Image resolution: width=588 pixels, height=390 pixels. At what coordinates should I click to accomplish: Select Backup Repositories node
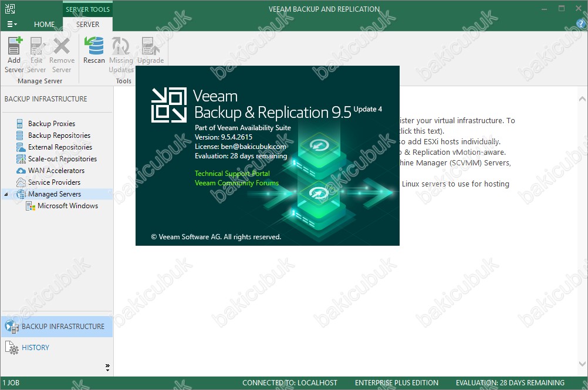(59, 135)
